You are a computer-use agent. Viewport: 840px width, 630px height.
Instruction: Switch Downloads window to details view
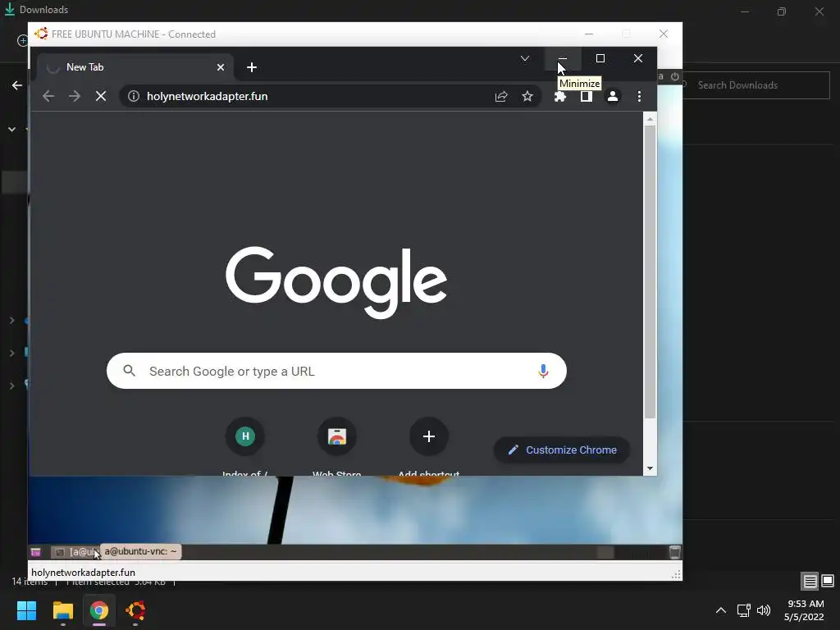[810, 581]
